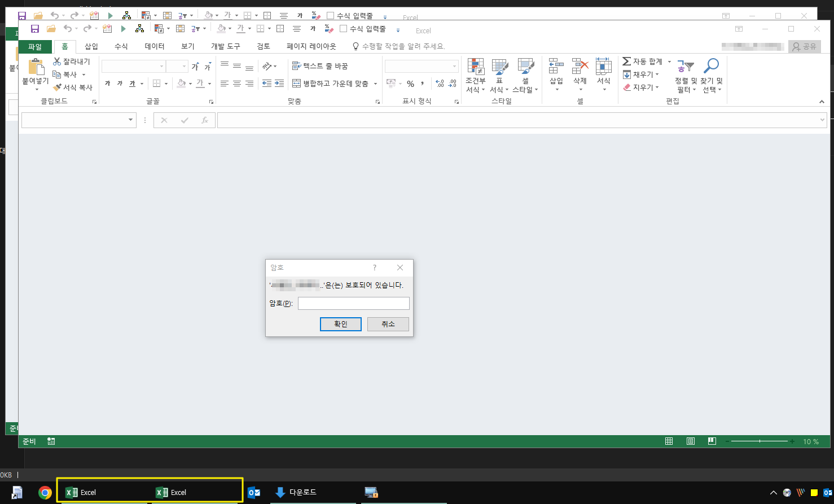This screenshot has height=504, width=834.
Task: Click the increase decimal icon
Action: click(440, 84)
